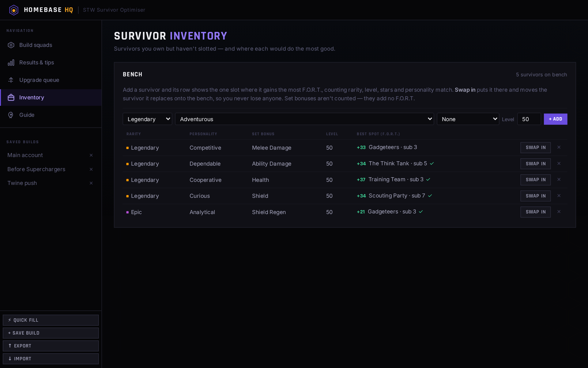Screen dimensions: 588x368
Task: Click Training Team · sub 3 text
Action: [396, 179]
